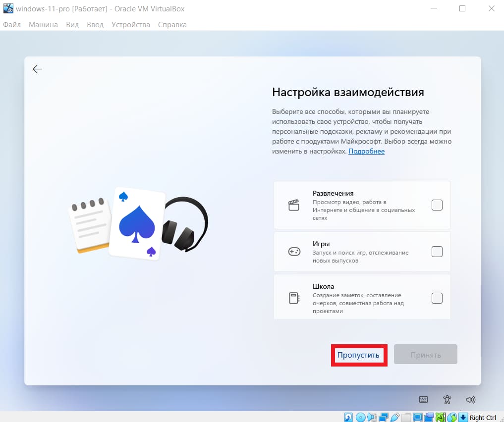
Task: Click the Entertainment clapperboard icon
Action: (294, 205)
